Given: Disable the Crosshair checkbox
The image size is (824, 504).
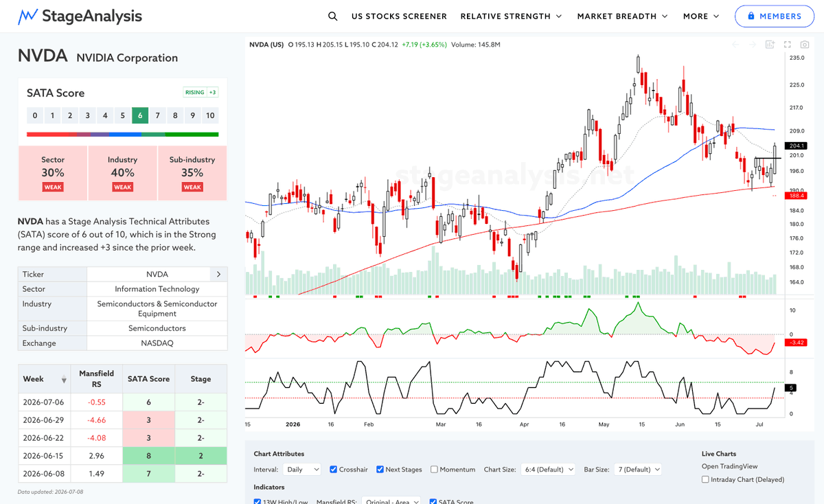Looking at the screenshot, I should [334, 470].
